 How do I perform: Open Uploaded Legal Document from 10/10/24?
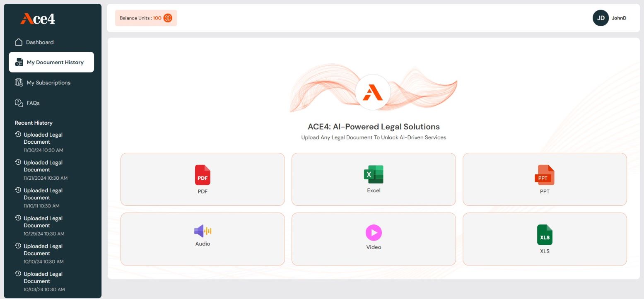(43, 249)
